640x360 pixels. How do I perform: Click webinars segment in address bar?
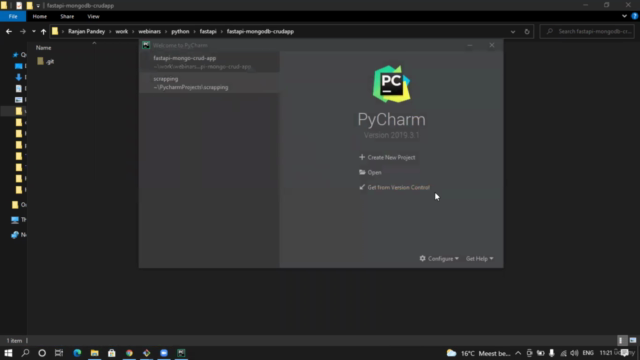149,31
